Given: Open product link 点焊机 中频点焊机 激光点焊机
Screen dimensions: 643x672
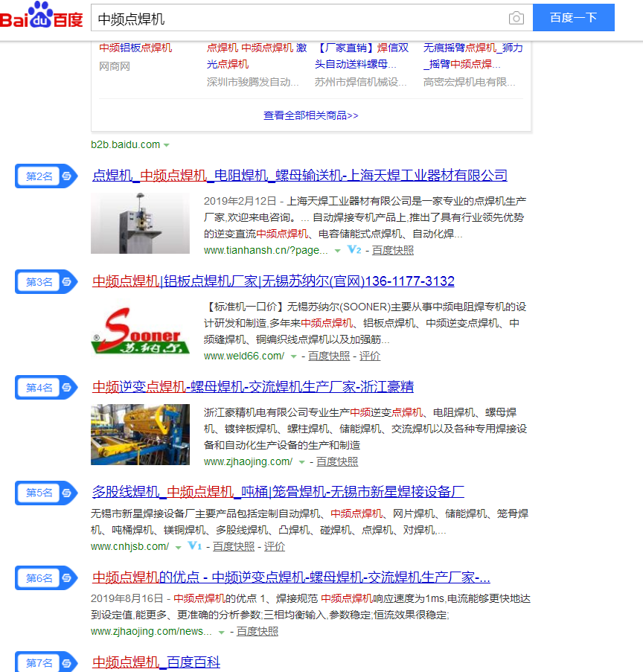Looking at the screenshot, I should pyautogui.click(x=257, y=56).
